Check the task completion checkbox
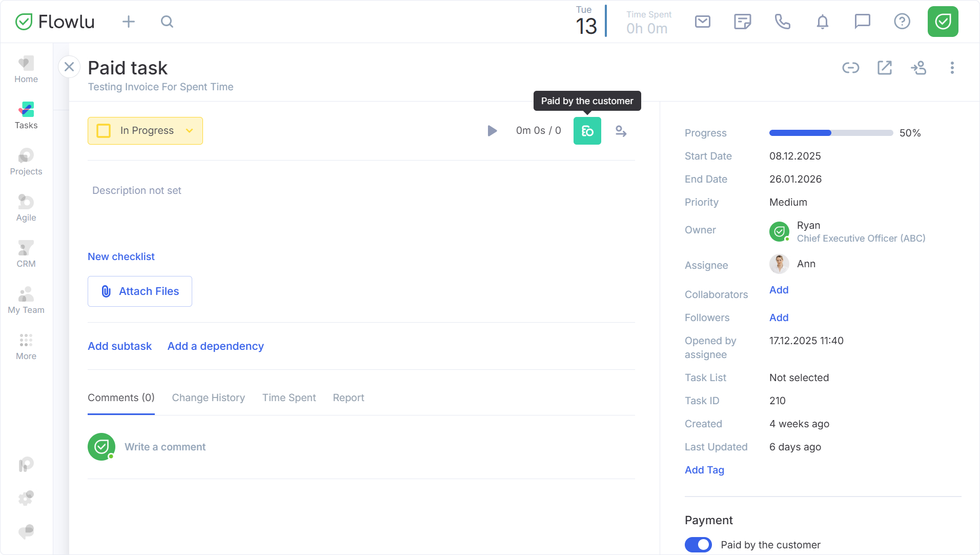 (104, 131)
